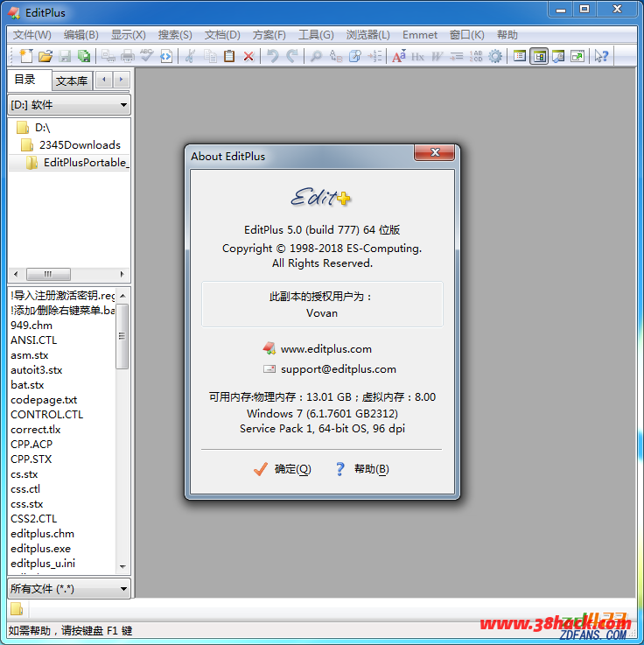Click the Open file folder icon

point(45,56)
